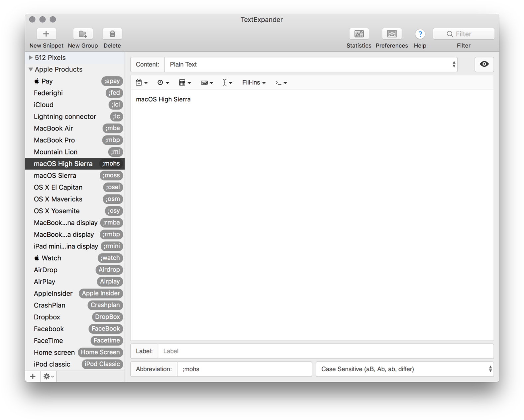Open the keyboard key insert menu
Screen dimensions: 524x420
pyautogui.click(x=207, y=83)
